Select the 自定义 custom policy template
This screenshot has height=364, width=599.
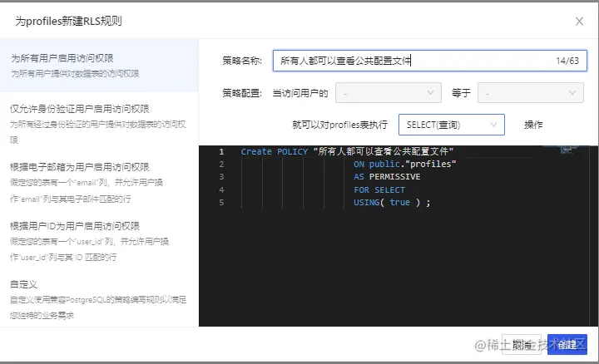(99, 299)
